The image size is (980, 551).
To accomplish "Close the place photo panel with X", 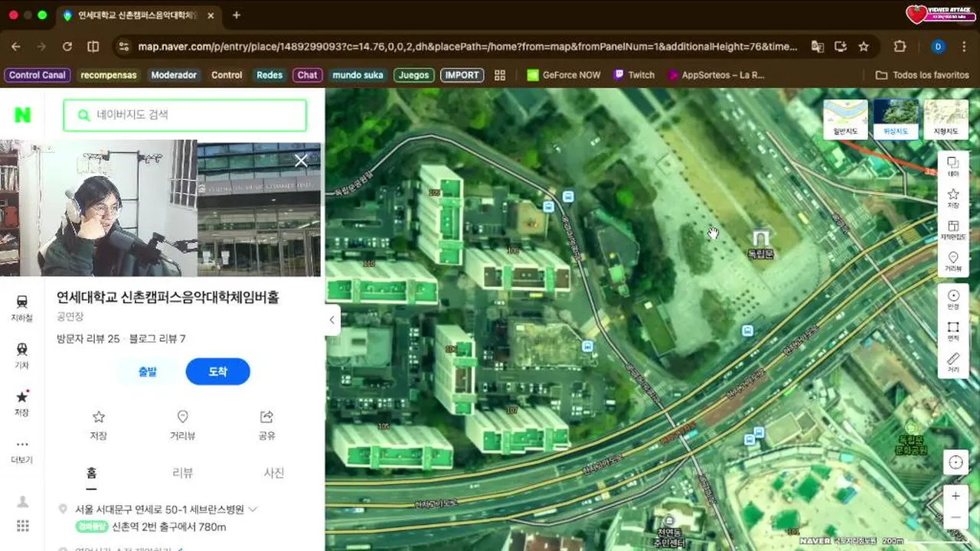I will point(302,161).
